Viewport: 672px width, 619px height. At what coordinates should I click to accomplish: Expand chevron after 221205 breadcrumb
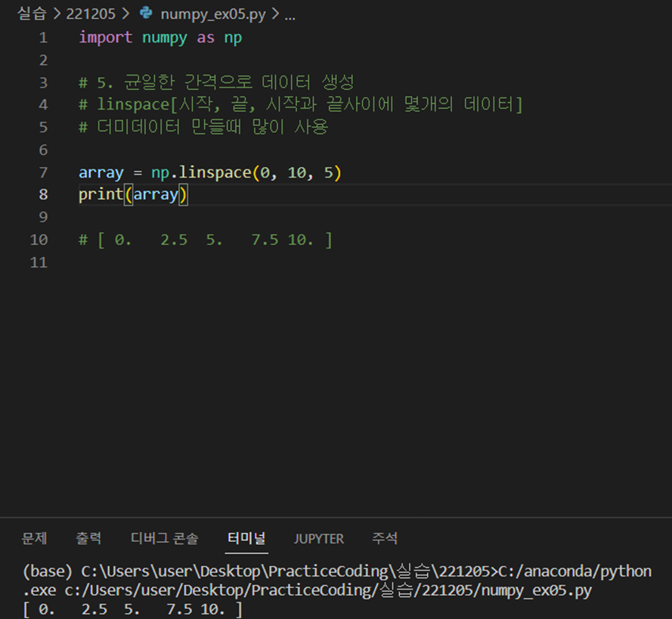tap(125, 14)
